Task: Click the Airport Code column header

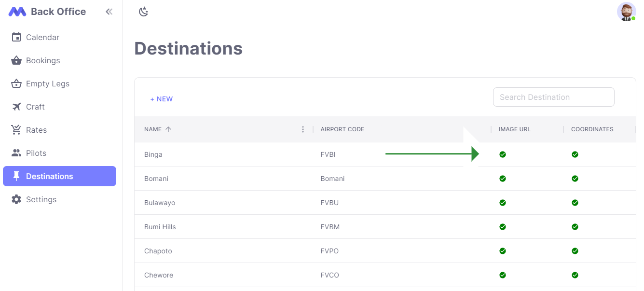Action: pyautogui.click(x=342, y=129)
